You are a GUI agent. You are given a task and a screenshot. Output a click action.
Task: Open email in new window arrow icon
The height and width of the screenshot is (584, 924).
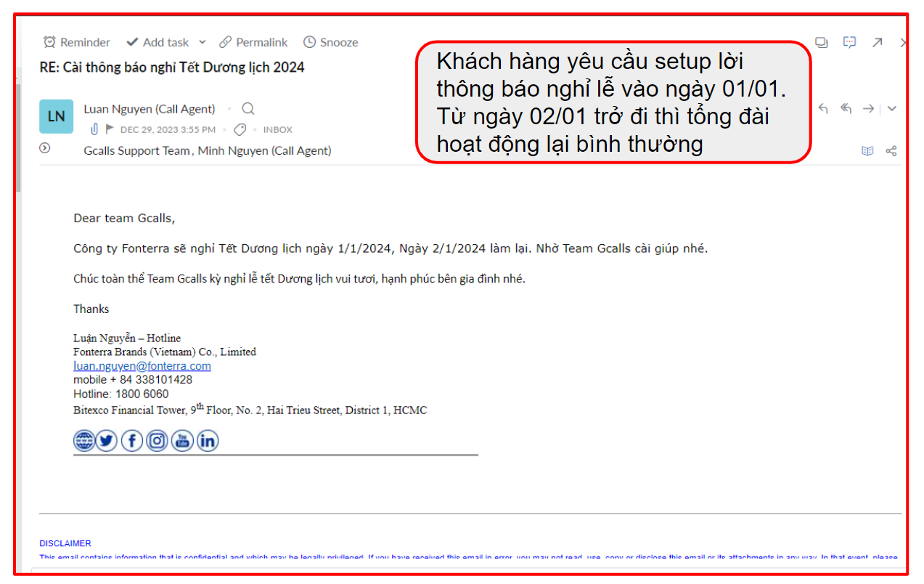(877, 42)
